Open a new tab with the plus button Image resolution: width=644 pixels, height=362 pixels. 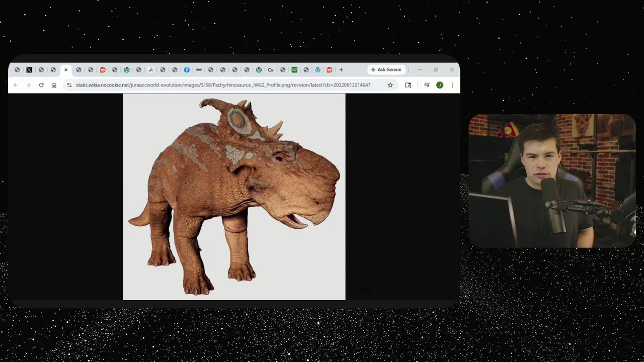341,70
